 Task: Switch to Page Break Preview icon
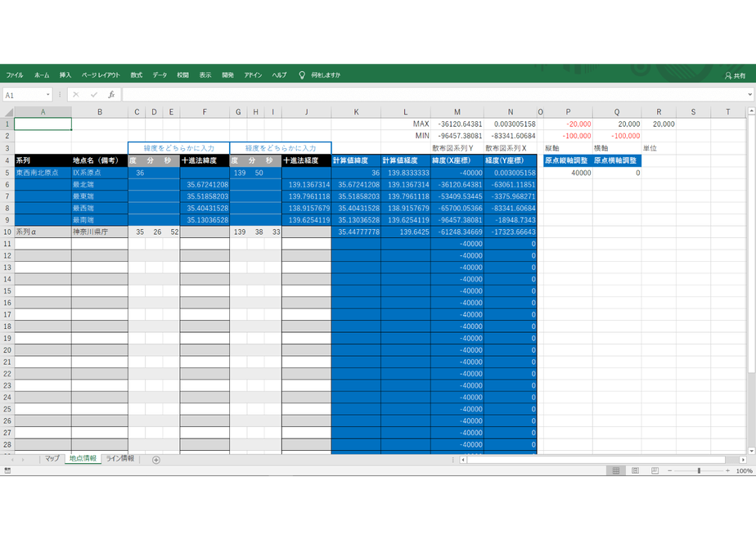[x=655, y=470]
